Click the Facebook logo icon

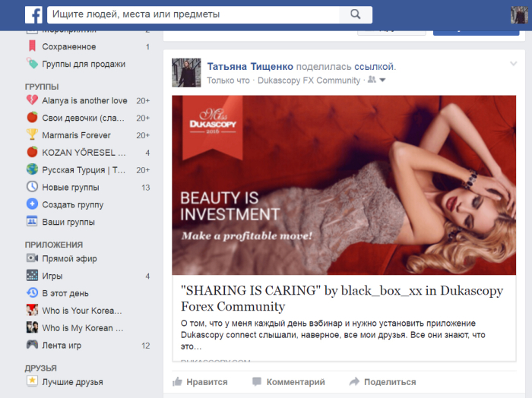click(33, 15)
